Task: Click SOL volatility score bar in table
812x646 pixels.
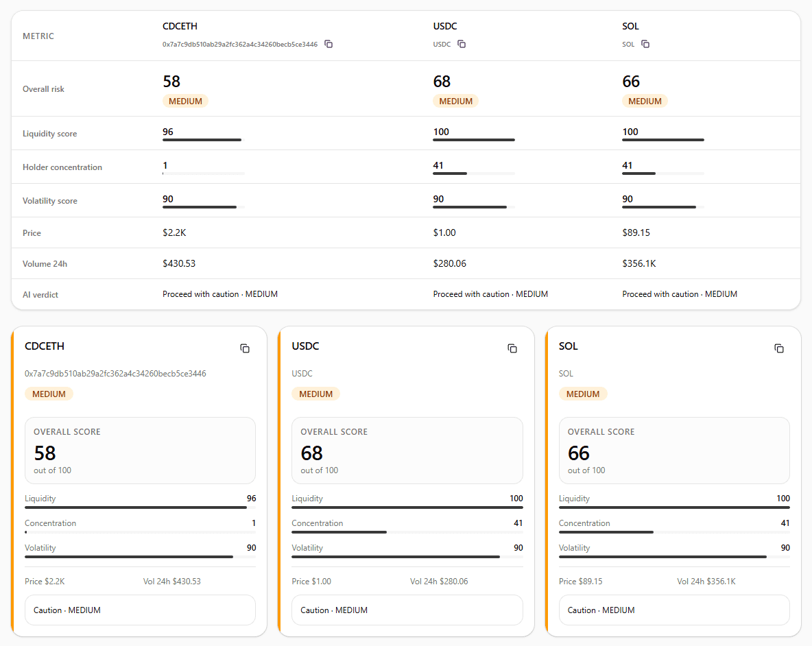Action: [663, 207]
